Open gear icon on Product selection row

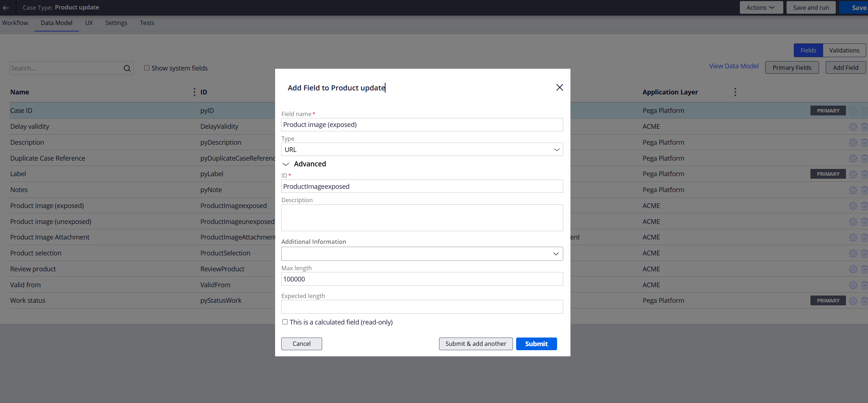pyautogui.click(x=853, y=253)
